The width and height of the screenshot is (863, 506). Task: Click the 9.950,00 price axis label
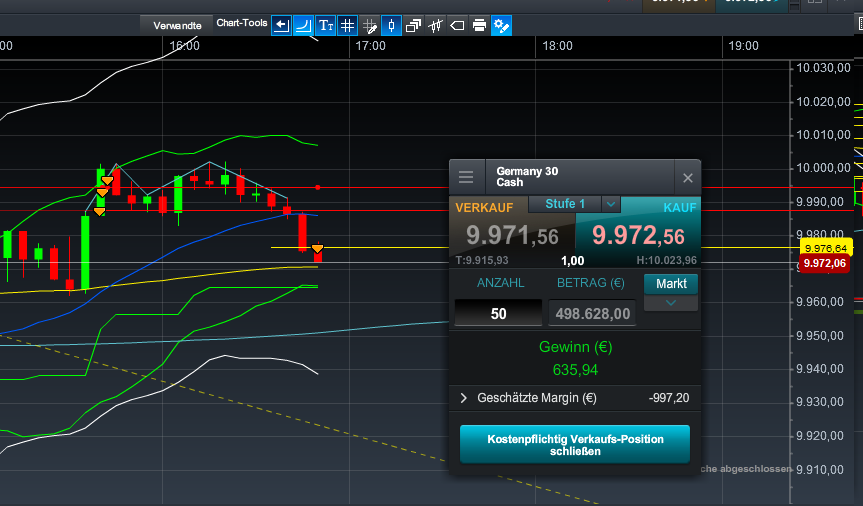(x=820, y=336)
